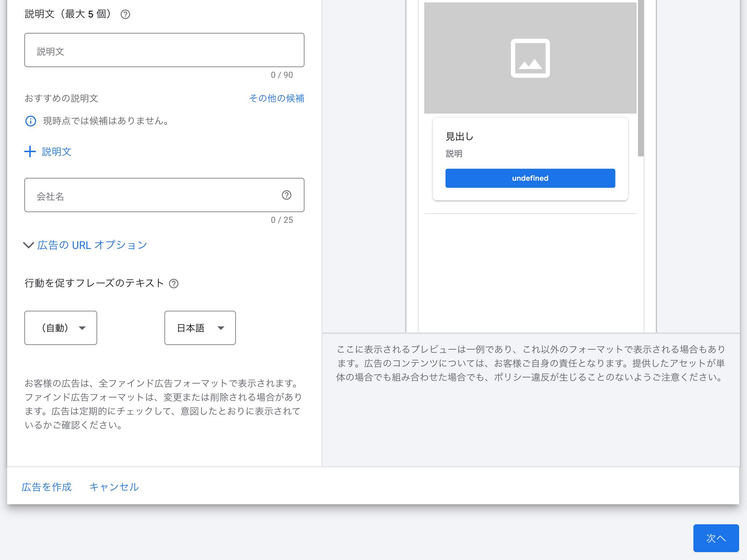Click the blue undefined button in preview
This screenshot has height=560, width=747.
pos(530,178)
